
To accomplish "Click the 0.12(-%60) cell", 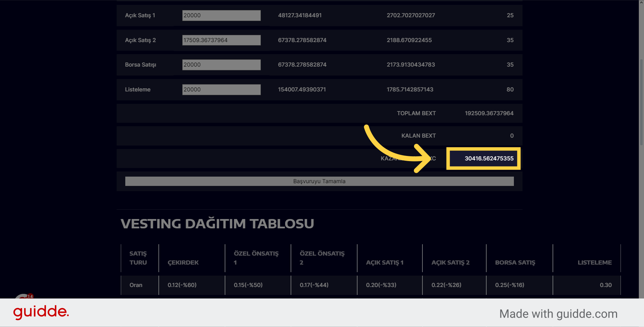I will click(182, 285).
